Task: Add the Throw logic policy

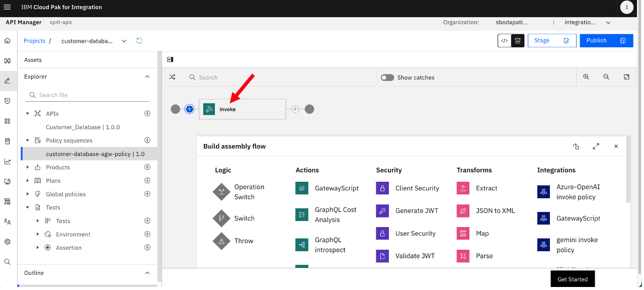Action: (x=233, y=241)
